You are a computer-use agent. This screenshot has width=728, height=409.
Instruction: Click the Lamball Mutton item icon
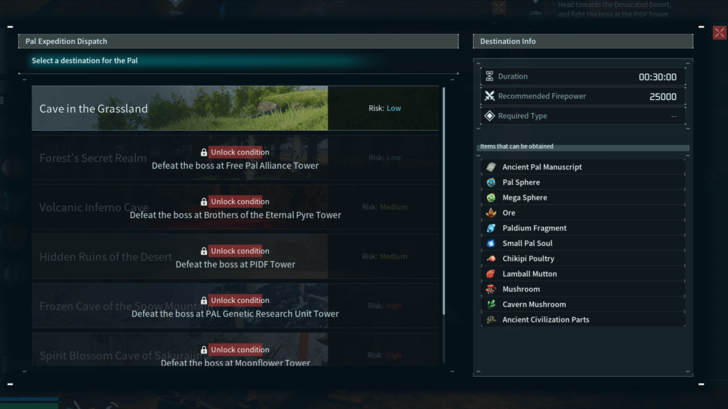(491, 274)
